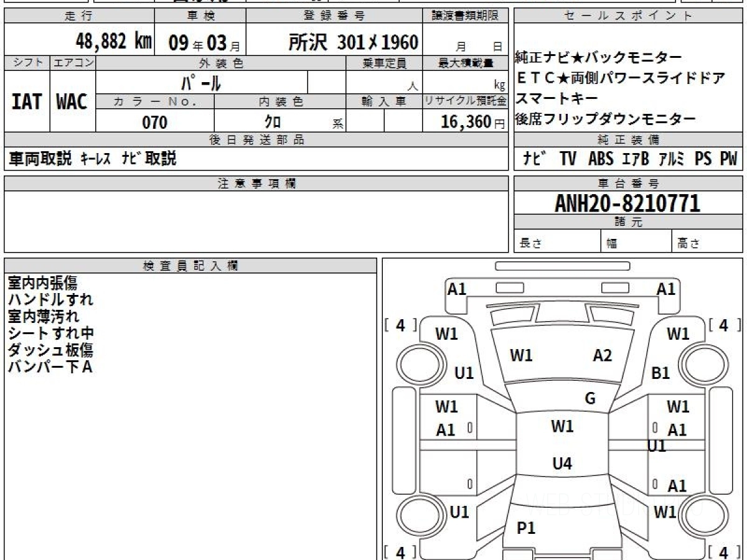This screenshot has width=747, height=560.
Task: Select the ハンドルすれ inspector note
Action: [x=50, y=299]
